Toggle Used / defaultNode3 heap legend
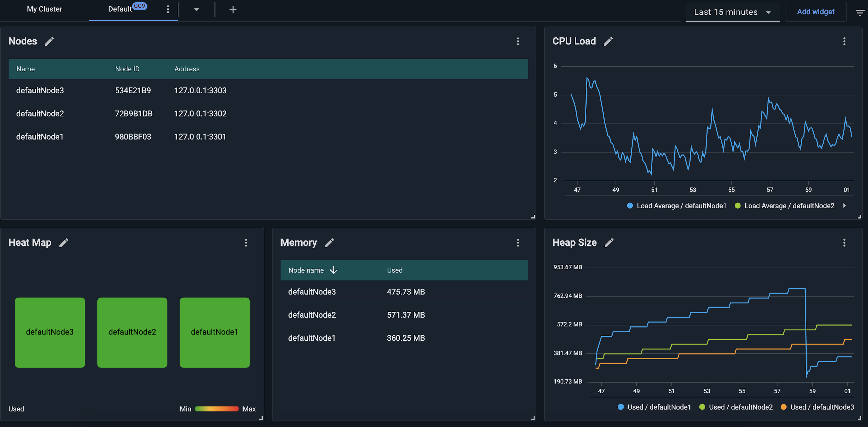Screen dimensions: 868x427 click(817, 407)
